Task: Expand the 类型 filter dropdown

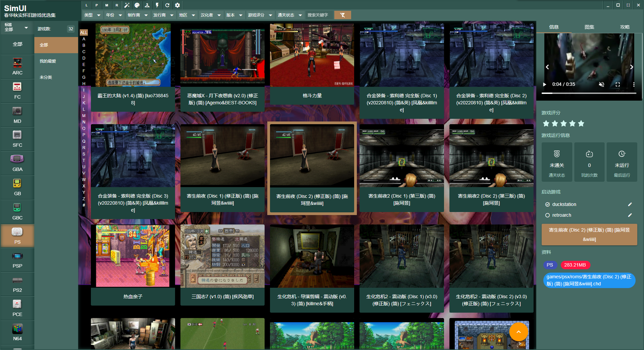Action: click(93, 15)
